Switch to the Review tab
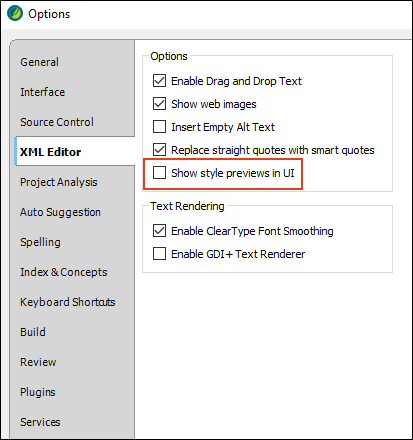Image resolution: width=413 pixels, height=440 pixels. click(38, 362)
